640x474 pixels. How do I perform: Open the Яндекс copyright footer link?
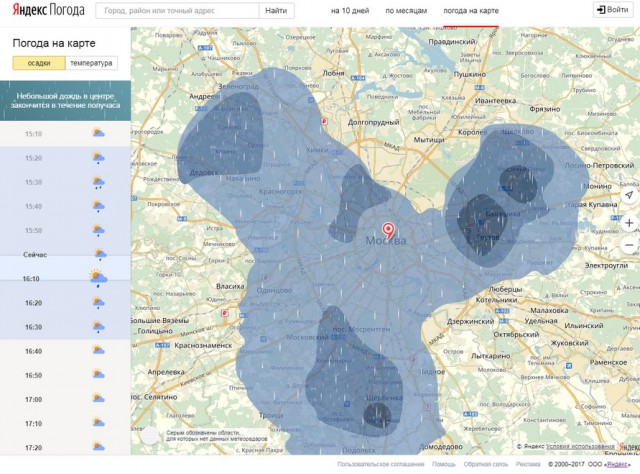(x=618, y=464)
